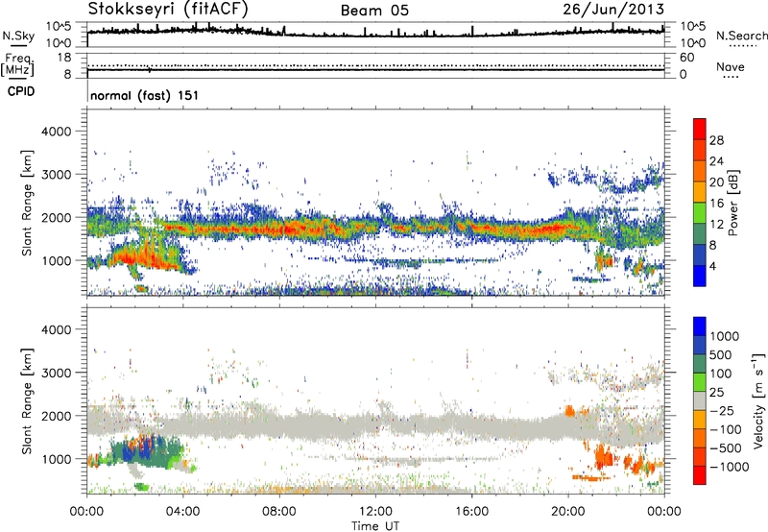Viewport: 768px width, 532px height.
Task: Click the '-25' tick on the Velocity scale
Action: tap(722, 410)
